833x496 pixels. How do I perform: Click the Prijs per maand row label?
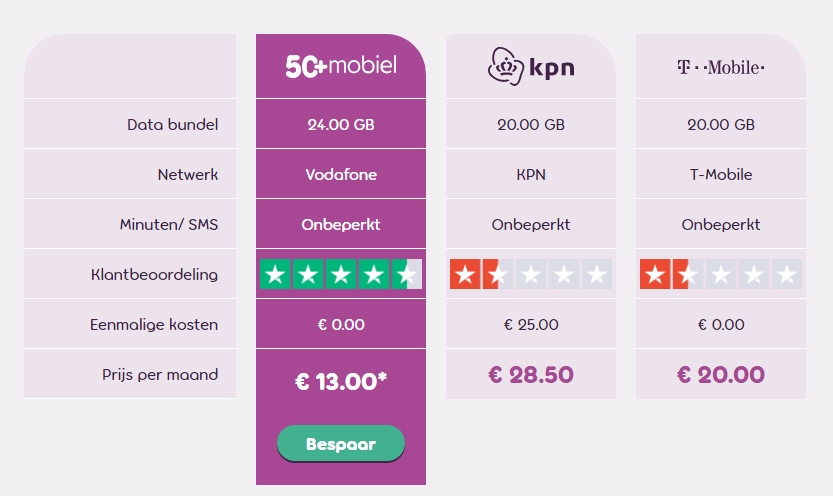pos(160,375)
